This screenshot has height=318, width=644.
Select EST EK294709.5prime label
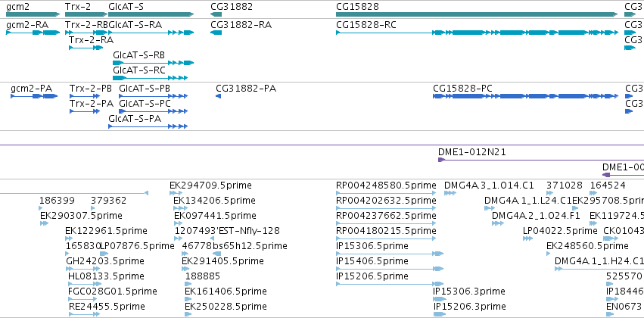point(210,185)
